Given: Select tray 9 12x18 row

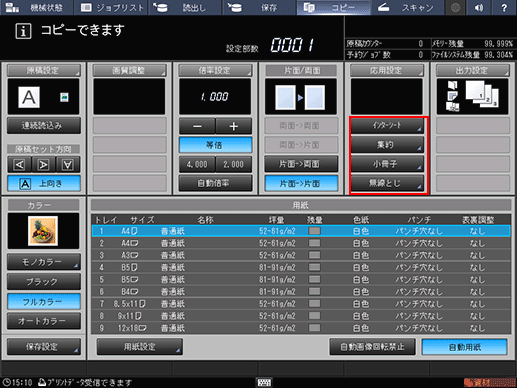Looking at the screenshot, I should pyautogui.click(x=301, y=328).
